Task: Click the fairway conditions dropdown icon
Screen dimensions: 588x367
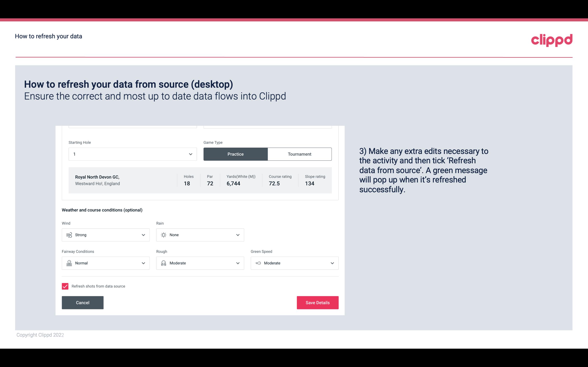Action: click(x=144, y=263)
